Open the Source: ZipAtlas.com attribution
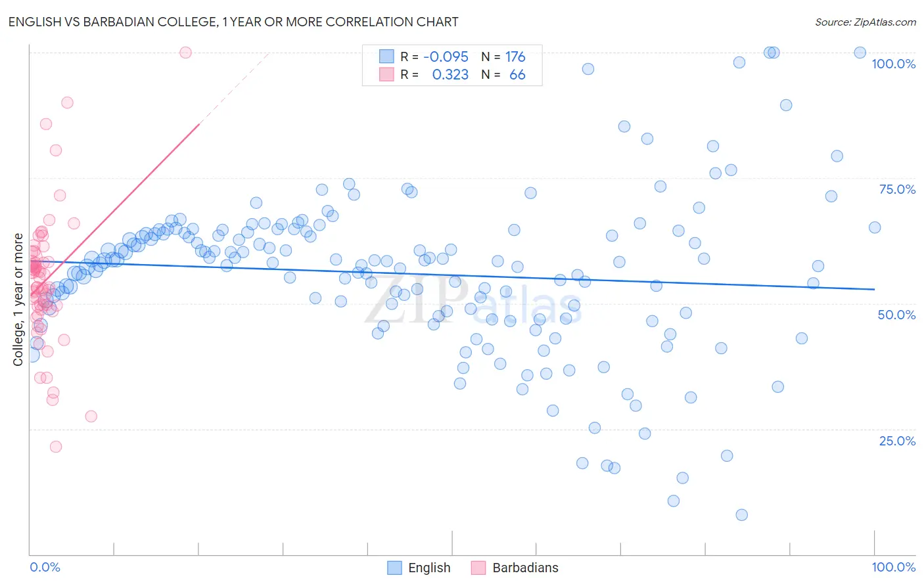Screen dimensions: 924x586 (x=866, y=22)
